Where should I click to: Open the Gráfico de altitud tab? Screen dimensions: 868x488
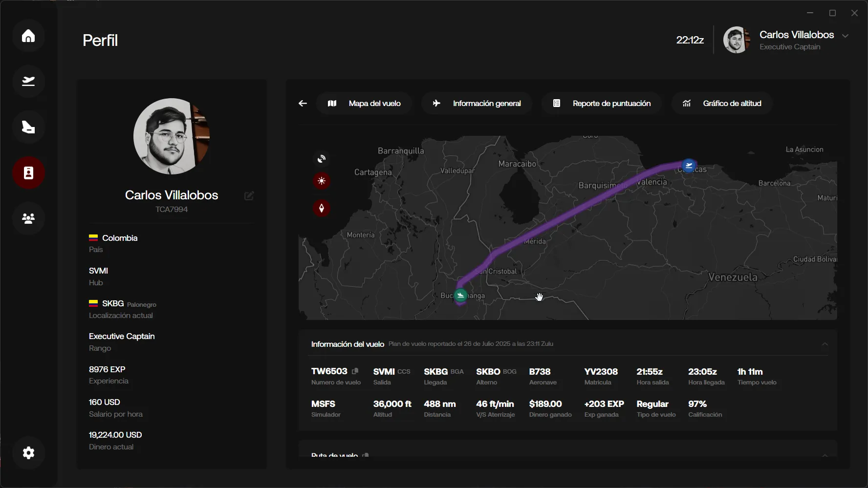(x=722, y=103)
